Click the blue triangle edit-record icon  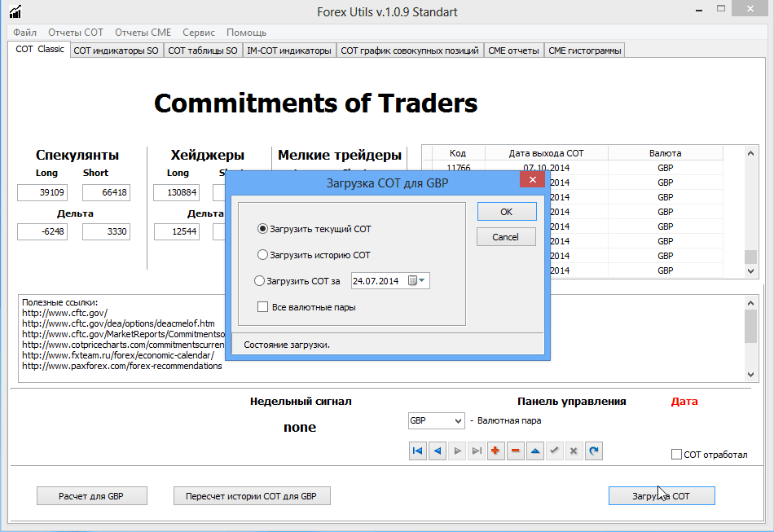tap(535, 451)
